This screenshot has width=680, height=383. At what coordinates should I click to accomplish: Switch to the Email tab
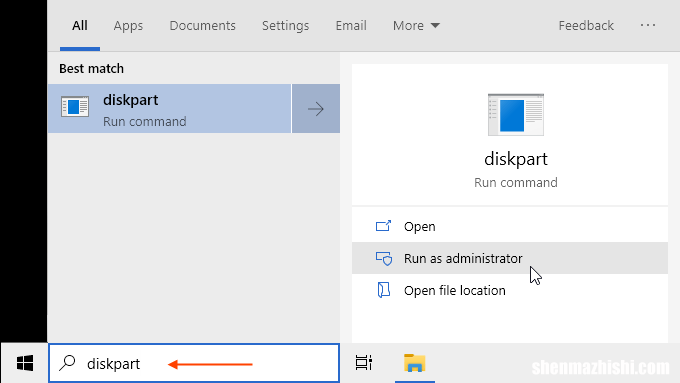(x=351, y=26)
